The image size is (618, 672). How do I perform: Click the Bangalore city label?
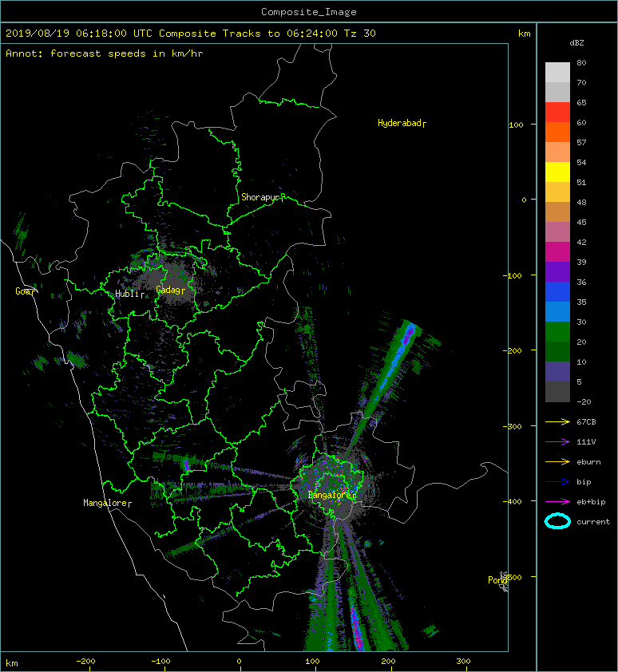pos(332,496)
